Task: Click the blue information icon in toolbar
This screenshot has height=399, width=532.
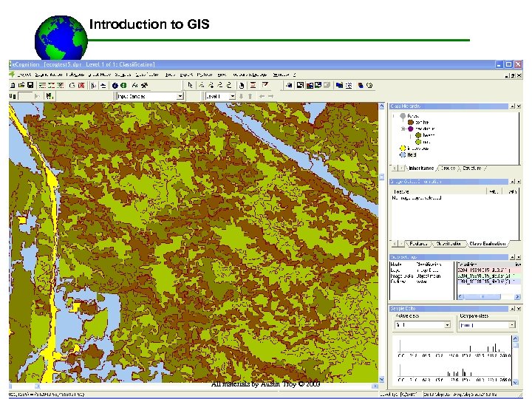Action: tap(115, 85)
